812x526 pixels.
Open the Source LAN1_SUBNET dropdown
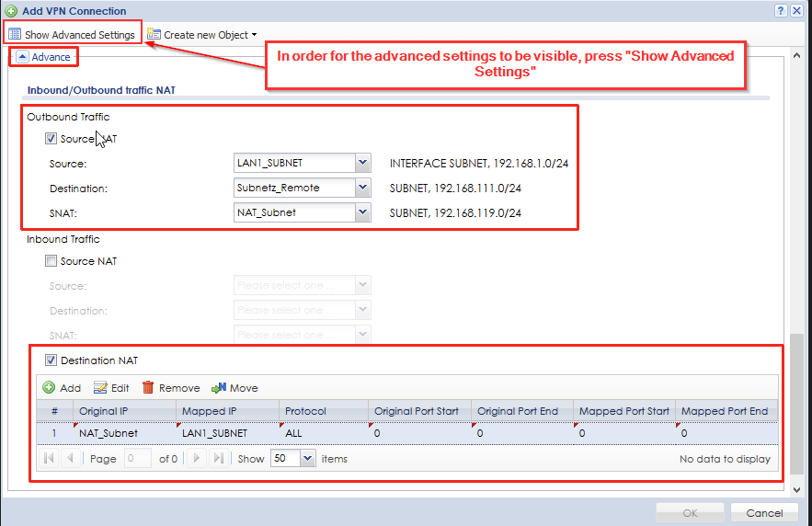tap(362, 163)
